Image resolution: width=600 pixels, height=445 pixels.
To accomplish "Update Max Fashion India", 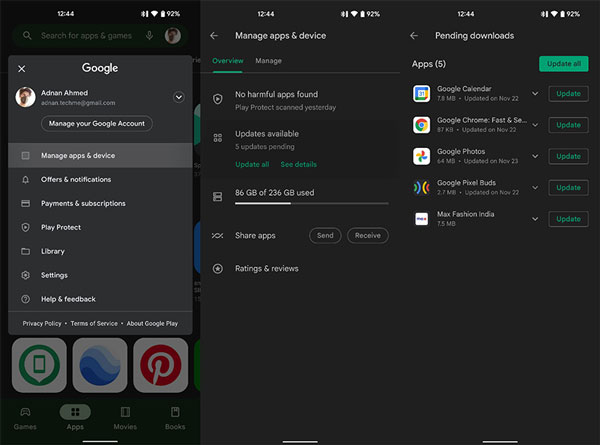I will click(x=569, y=219).
